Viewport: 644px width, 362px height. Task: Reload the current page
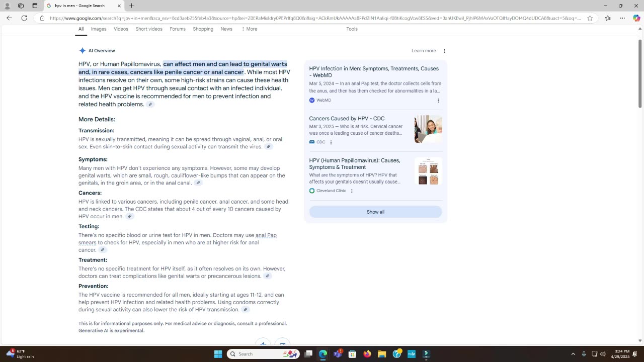click(x=24, y=18)
